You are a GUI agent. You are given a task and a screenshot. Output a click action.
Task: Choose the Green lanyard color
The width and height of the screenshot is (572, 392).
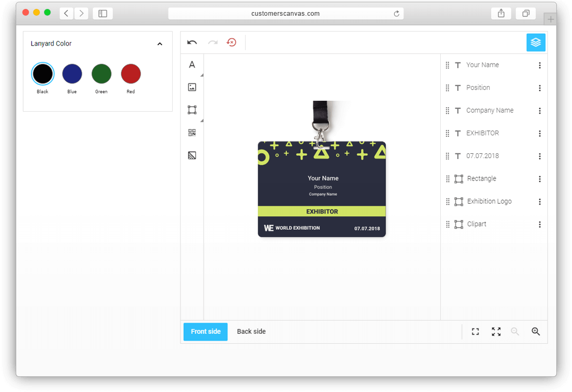point(101,74)
